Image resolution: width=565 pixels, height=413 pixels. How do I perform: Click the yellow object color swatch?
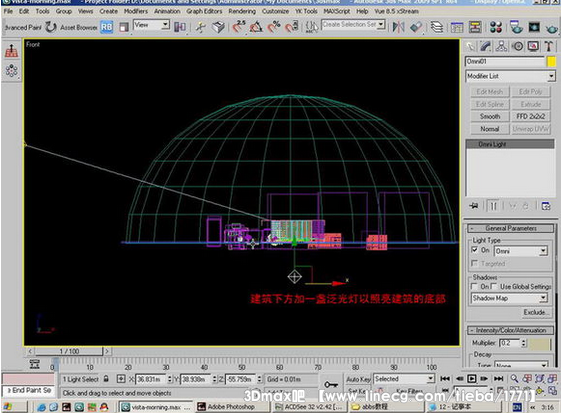coord(551,62)
